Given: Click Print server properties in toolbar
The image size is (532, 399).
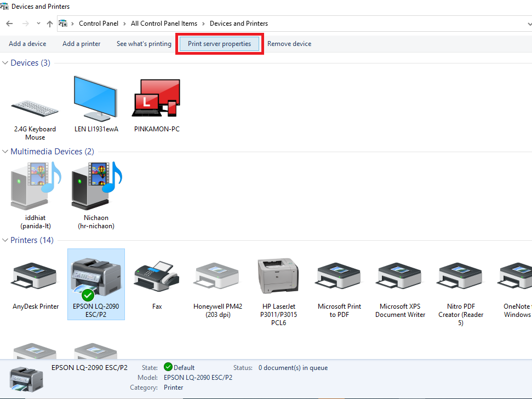Looking at the screenshot, I should (219, 44).
